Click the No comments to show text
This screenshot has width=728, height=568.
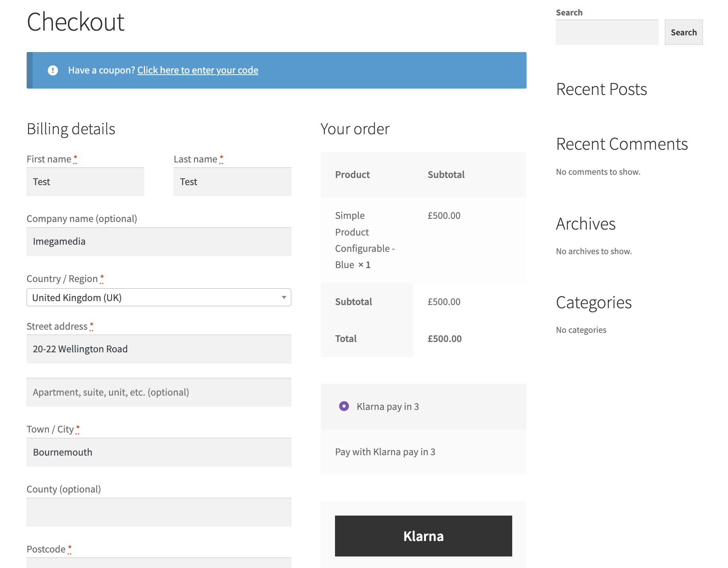click(x=598, y=172)
